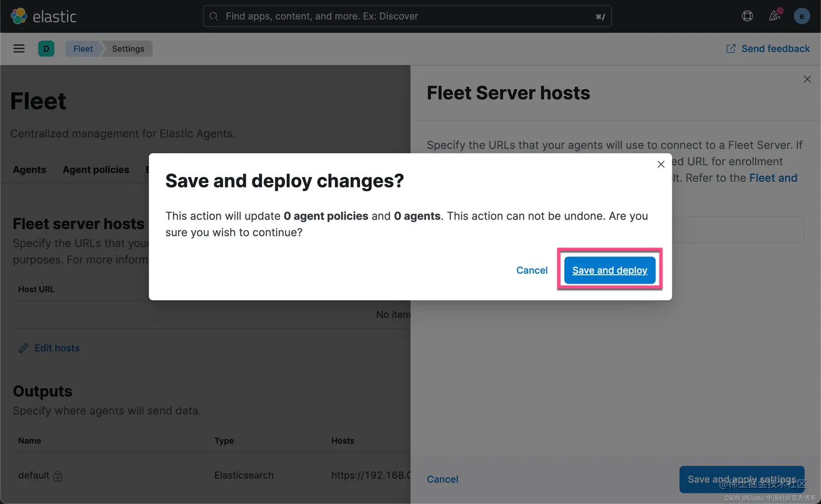Click the Host URL column header
821x504 pixels.
point(36,289)
